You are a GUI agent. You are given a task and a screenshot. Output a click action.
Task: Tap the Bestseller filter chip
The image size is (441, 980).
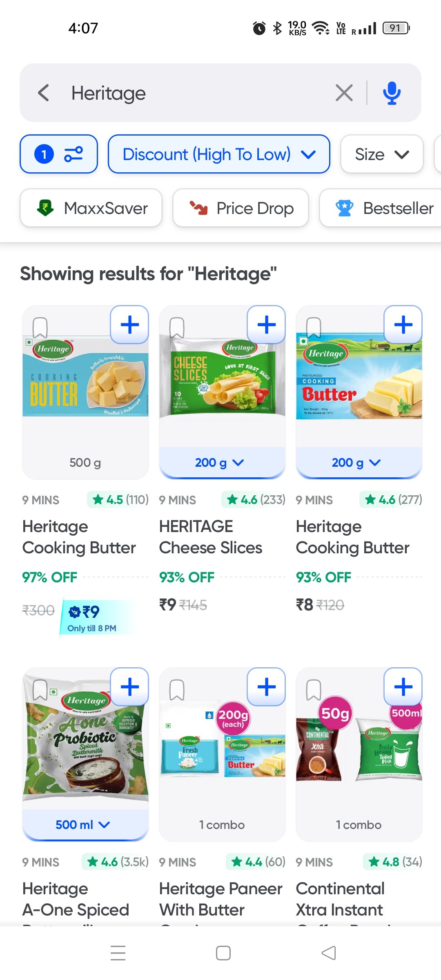coord(384,208)
